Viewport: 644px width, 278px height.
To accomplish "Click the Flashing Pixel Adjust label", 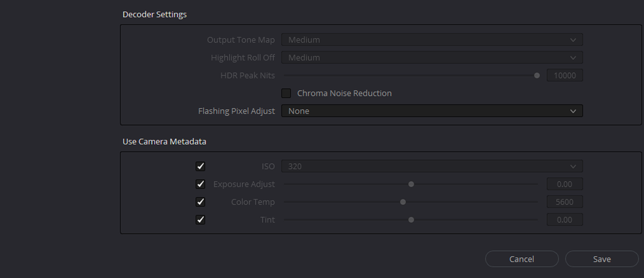I will pyautogui.click(x=236, y=111).
